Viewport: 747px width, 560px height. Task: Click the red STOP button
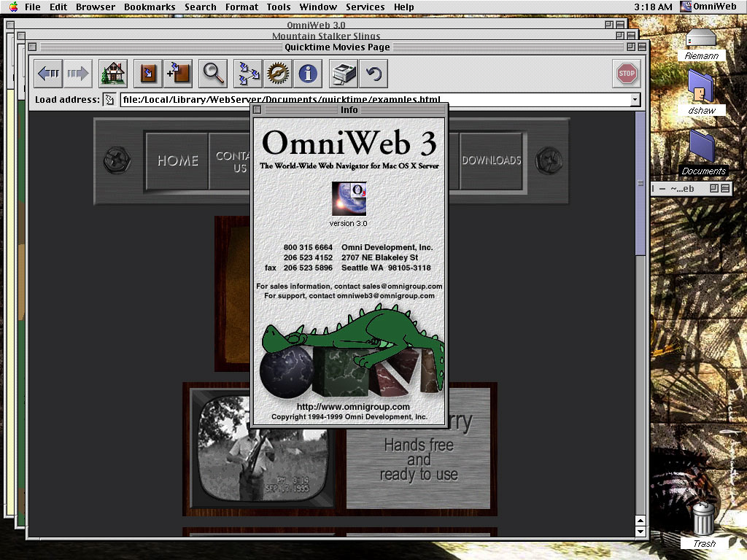[x=627, y=74]
